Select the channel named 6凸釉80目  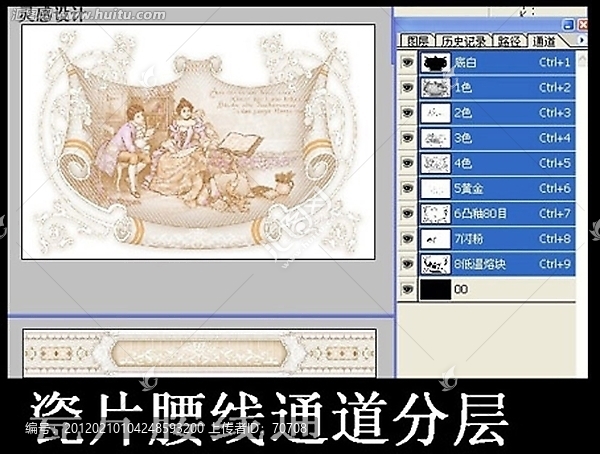click(x=480, y=214)
